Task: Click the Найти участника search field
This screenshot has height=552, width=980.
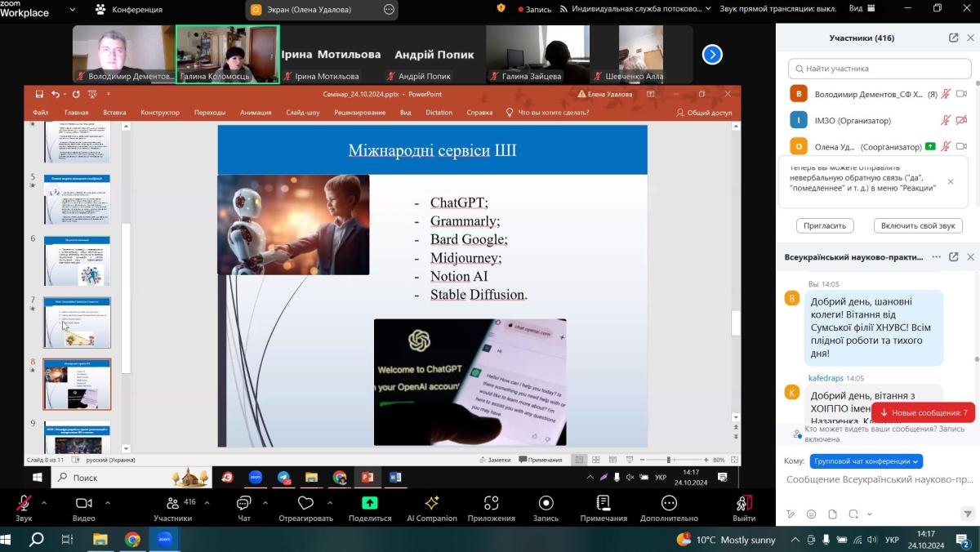Action: [x=877, y=69]
